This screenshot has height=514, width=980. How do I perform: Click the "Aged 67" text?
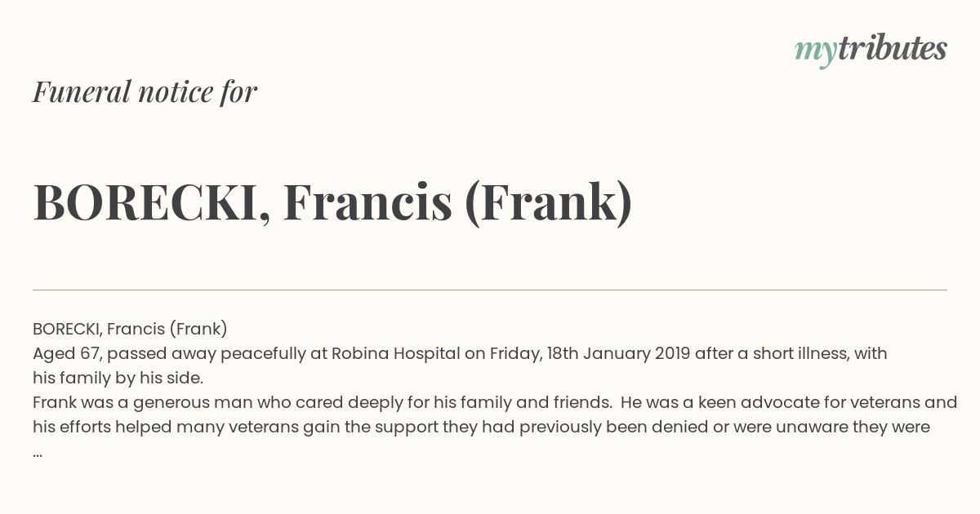(x=68, y=353)
